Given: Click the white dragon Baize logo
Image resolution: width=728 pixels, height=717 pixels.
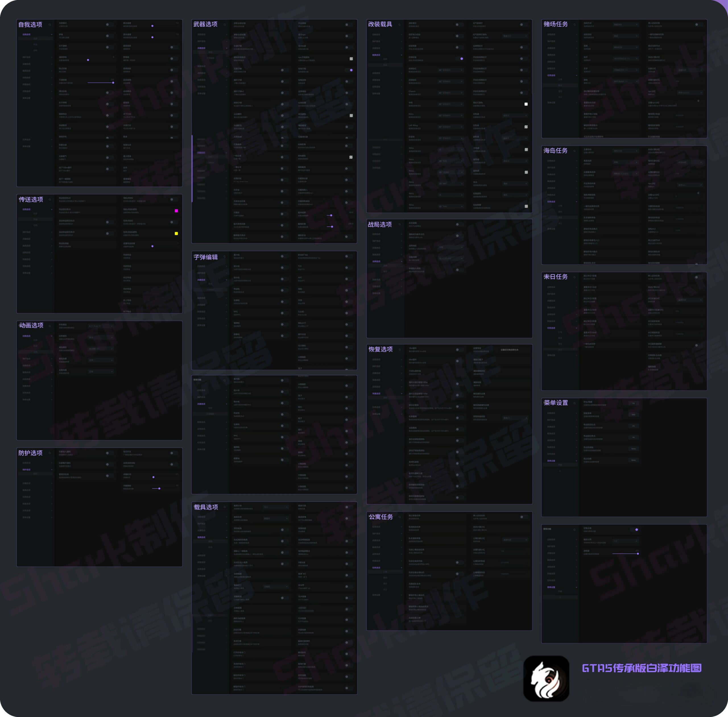Looking at the screenshot, I should point(546,679).
